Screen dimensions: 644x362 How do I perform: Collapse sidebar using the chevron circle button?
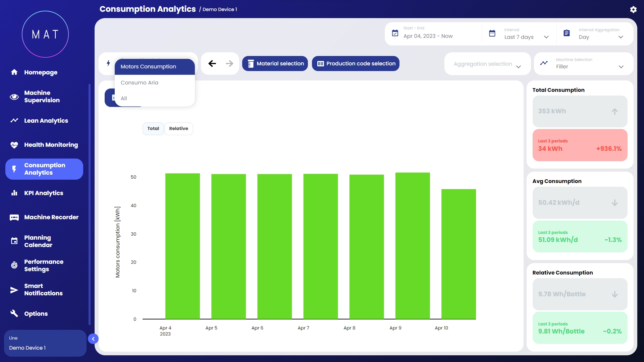pos(93,339)
